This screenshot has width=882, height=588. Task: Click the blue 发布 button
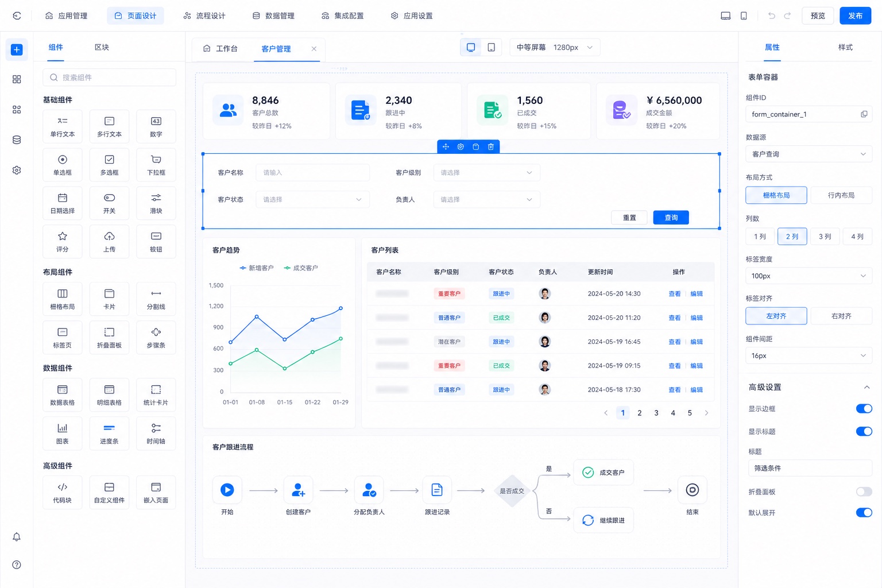pyautogui.click(x=855, y=16)
